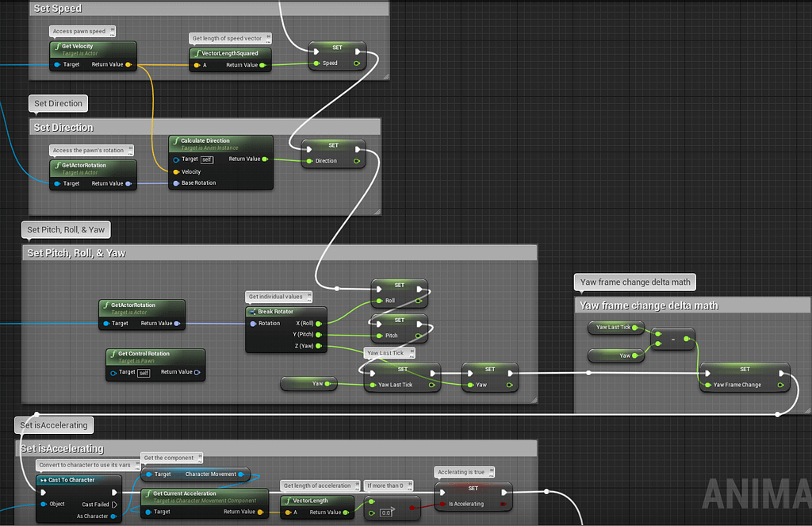Open the self Target dropdown on Calculate Direction
Image resolution: width=812 pixels, height=526 pixels.
tap(207, 160)
